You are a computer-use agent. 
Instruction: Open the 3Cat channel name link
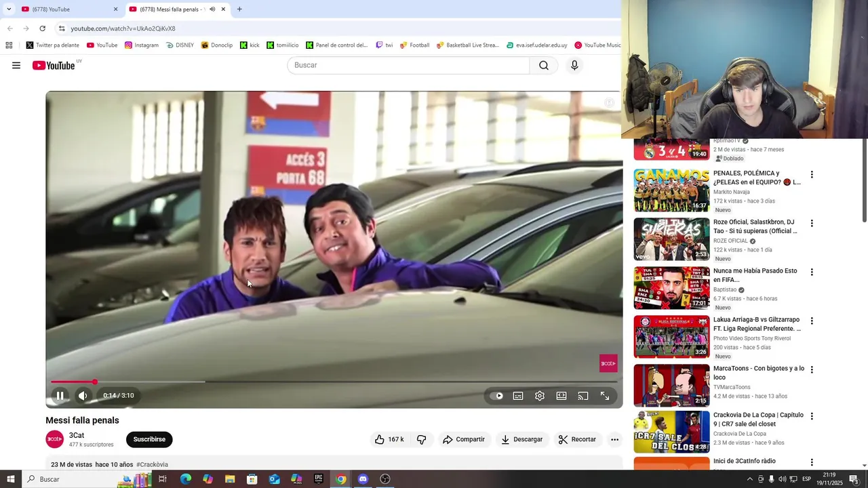77,435
